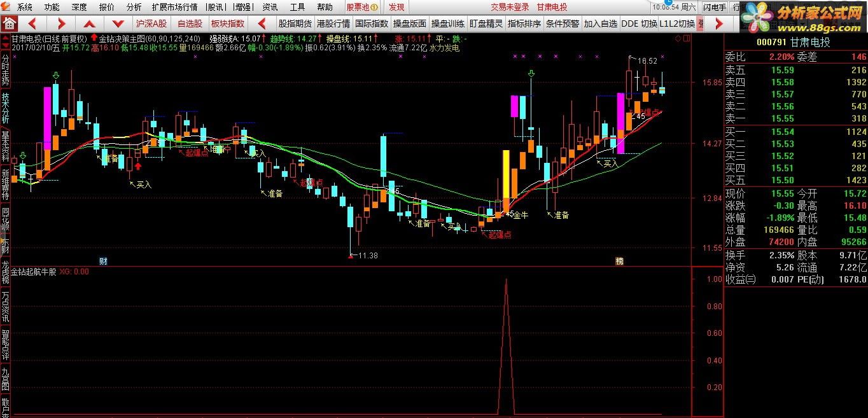Switch to the 智能点评 side tab
The width and height of the screenshot is (868, 418).
click(x=5, y=345)
